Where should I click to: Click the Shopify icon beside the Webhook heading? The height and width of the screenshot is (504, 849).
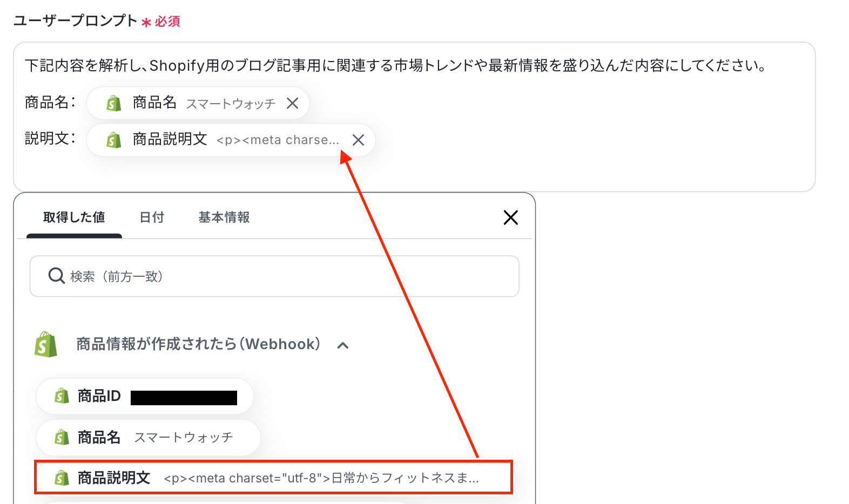[x=46, y=344]
